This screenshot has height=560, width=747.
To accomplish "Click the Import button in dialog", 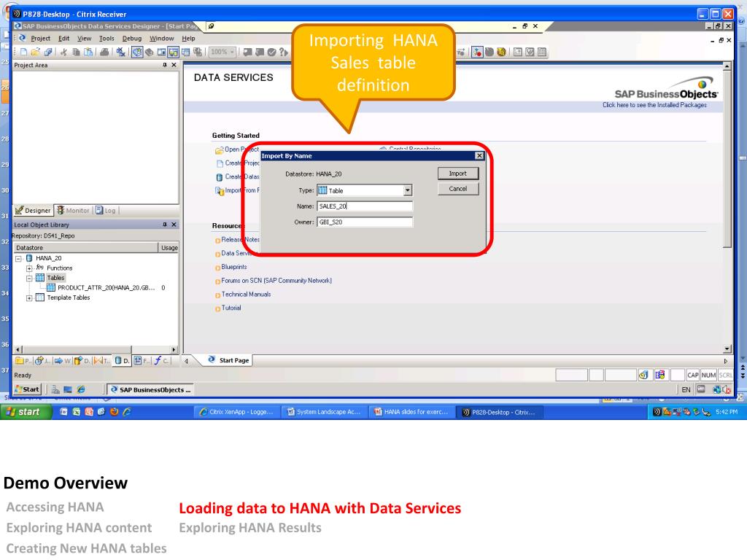I will 458,174.
